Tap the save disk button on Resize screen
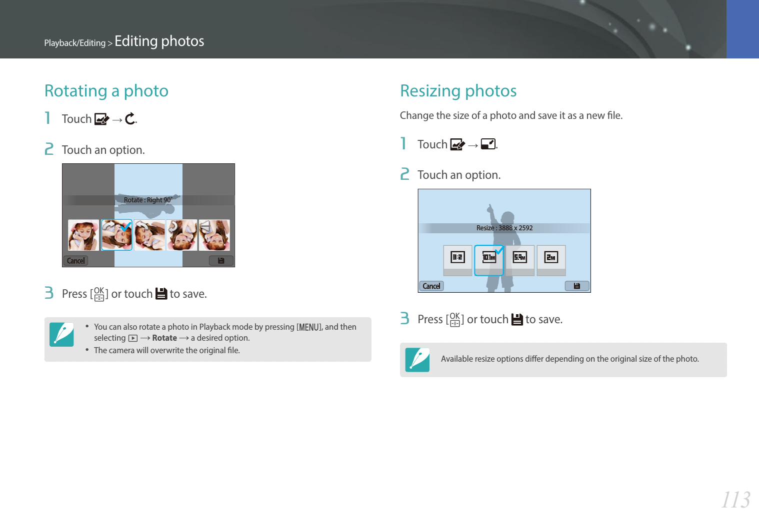 tap(577, 286)
